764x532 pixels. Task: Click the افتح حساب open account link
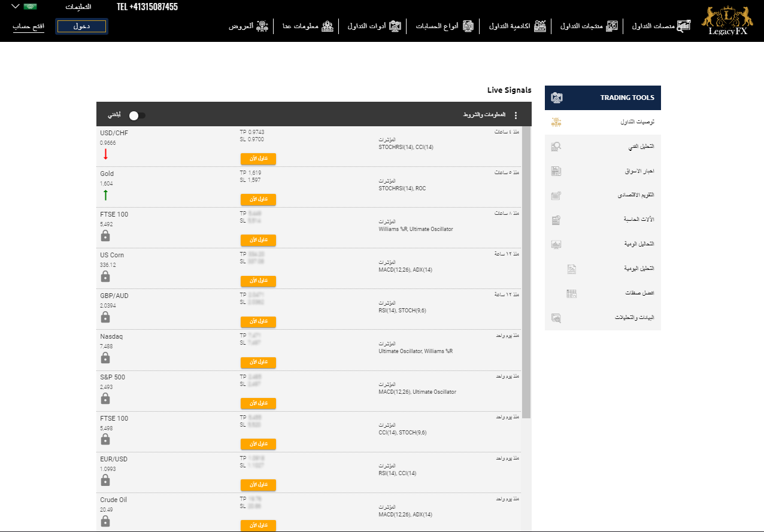click(29, 27)
